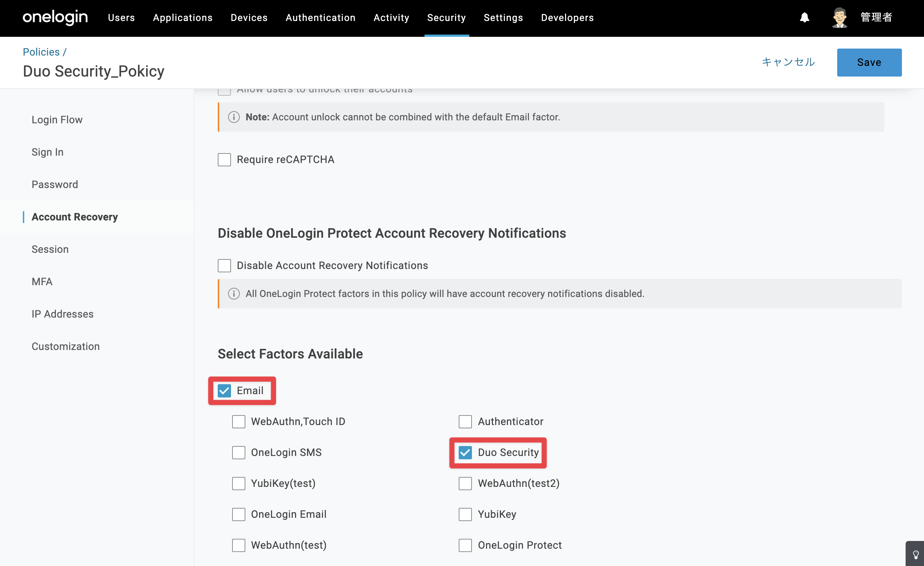Click the Disable OneLogin Protect Account Recovery Notifications heading
924x566 pixels.
click(392, 233)
